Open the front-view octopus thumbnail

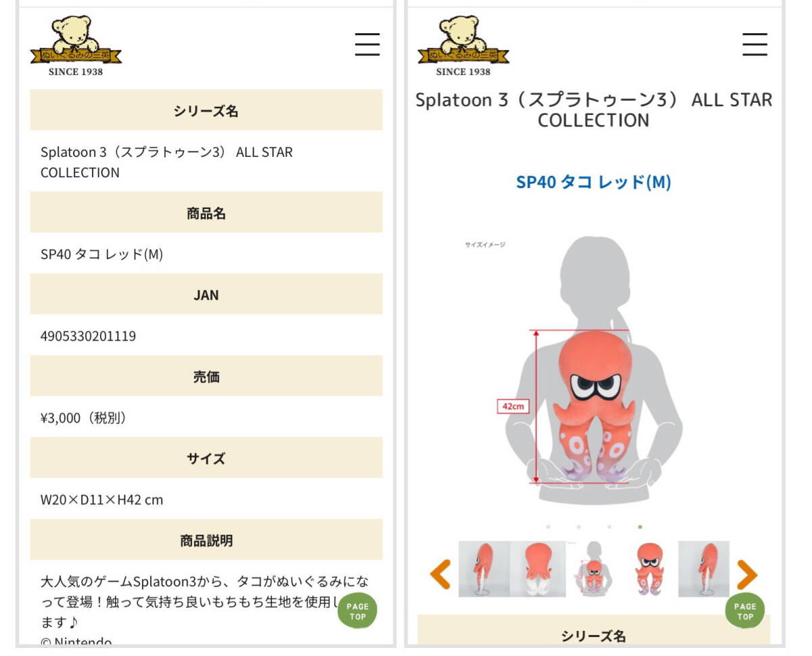coord(649,569)
